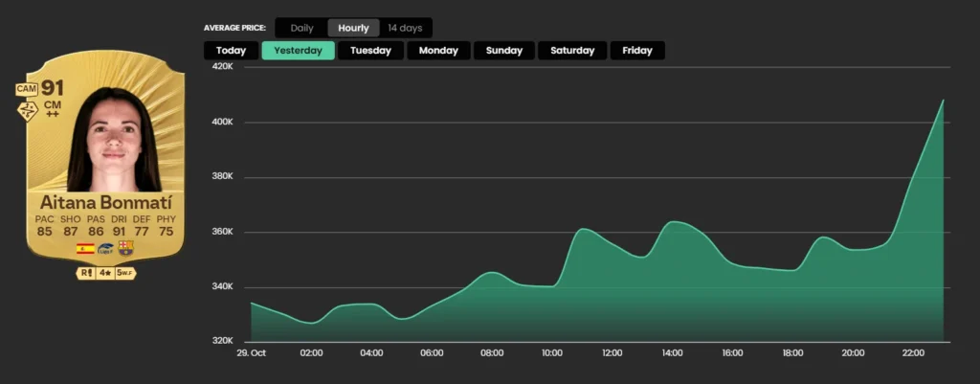Viewport: 980px width, 384px height.
Task: Click the DRI 91 stat
Action: coord(119,225)
